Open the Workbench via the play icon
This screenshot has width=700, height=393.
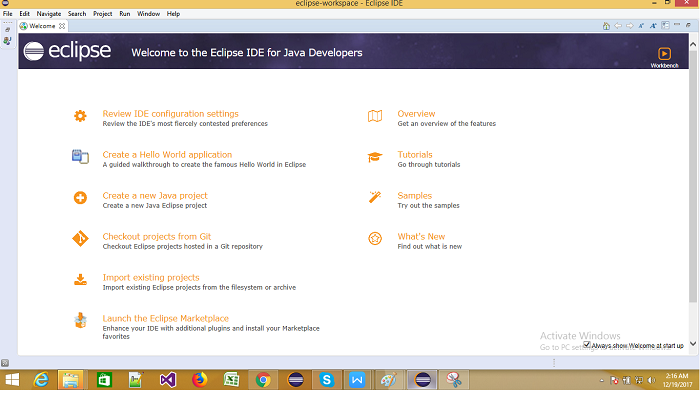pos(664,54)
